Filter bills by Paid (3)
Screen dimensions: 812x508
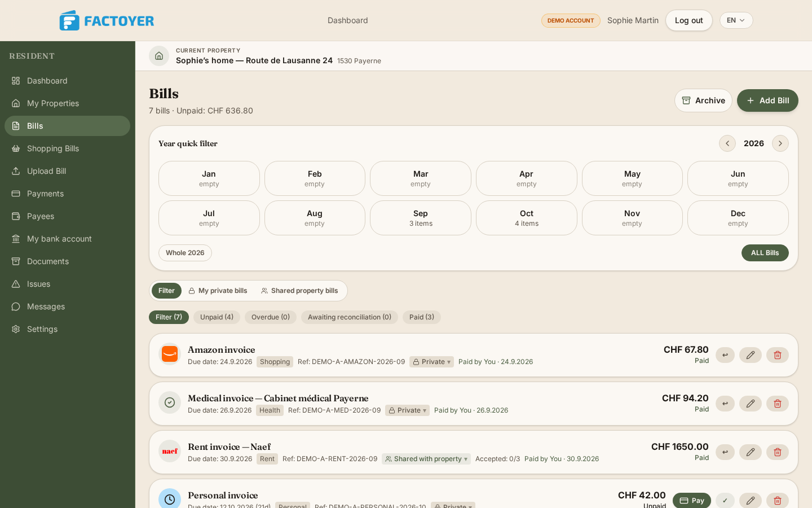coord(422,317)
